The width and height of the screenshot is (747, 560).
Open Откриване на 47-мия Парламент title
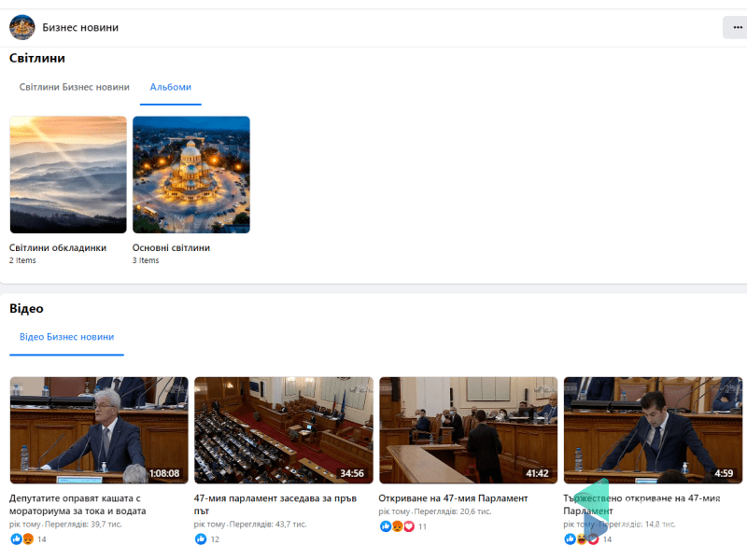click(453, 498)
